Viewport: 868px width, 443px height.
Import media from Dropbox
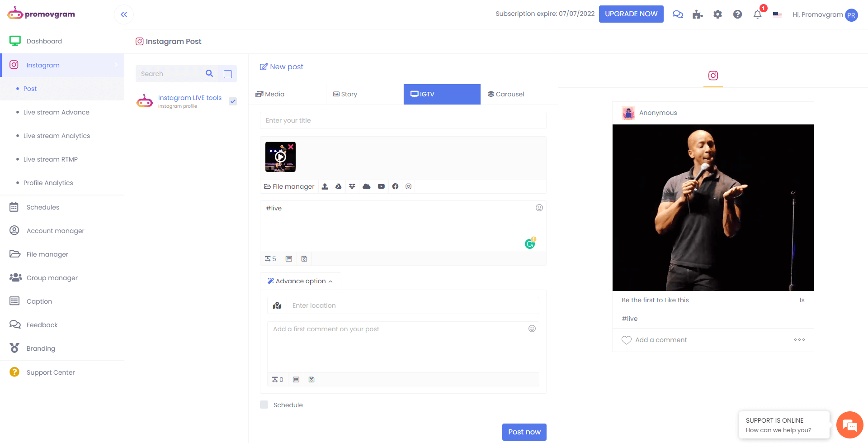(x=352, y=186)
